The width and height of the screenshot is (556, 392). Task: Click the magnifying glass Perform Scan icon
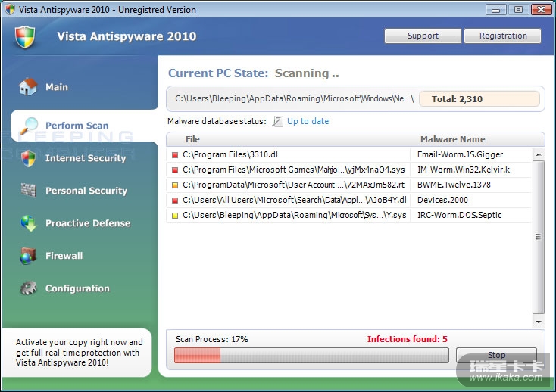(30, 125)
